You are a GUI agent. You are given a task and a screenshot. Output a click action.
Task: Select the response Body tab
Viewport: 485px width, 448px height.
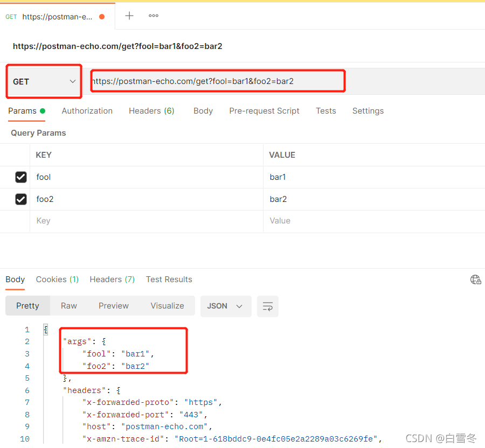(15, 279)
